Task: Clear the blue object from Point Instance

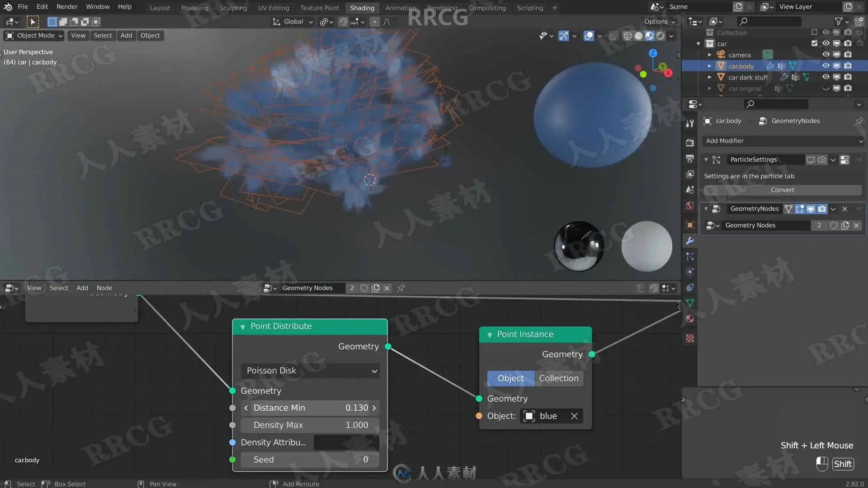Action: pos(574,416)
